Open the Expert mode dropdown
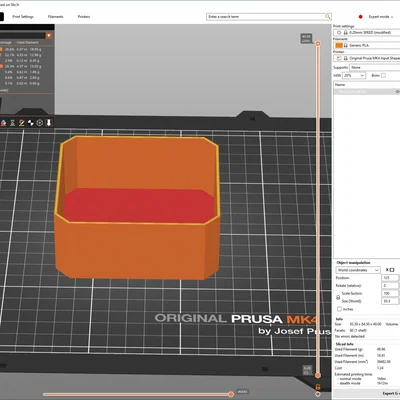The height and width of the screenshot is (400, 400). 381,17
